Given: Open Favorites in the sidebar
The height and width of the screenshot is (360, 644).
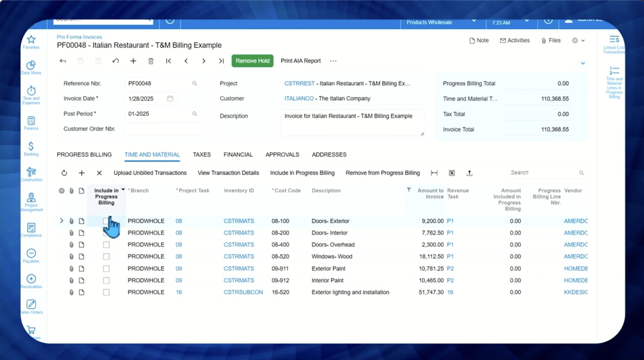Looking at the screenshot, I should [x=31, y=42].
